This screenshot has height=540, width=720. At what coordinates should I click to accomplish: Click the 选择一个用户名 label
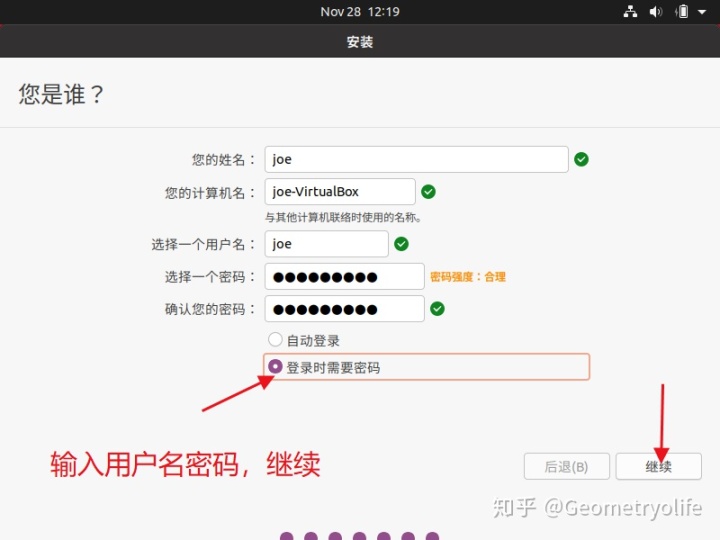pos(203,244)
